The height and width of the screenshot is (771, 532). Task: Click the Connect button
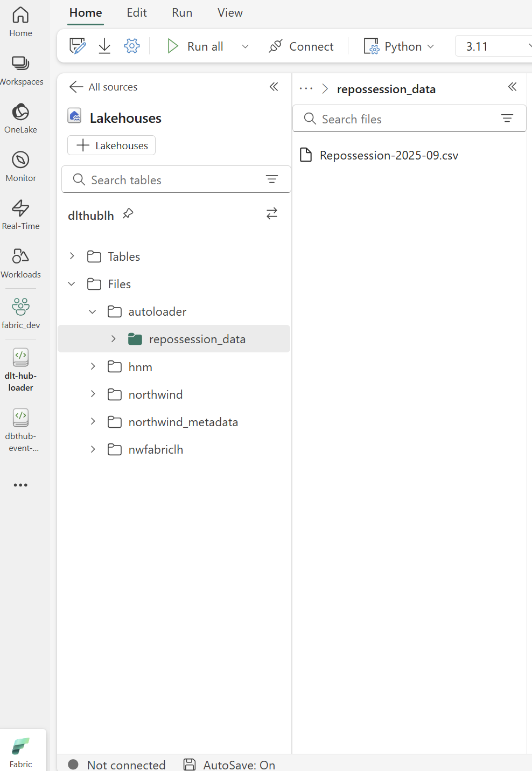[x=302, y=46]
